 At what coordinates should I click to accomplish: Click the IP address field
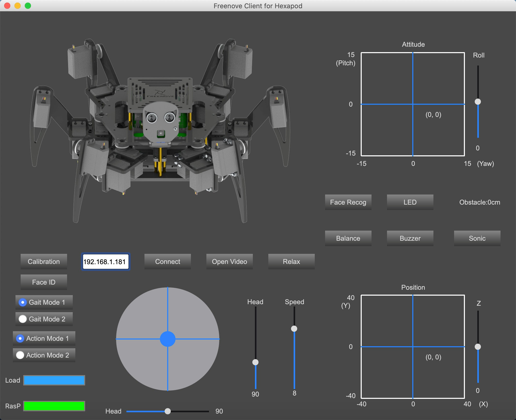106,262
